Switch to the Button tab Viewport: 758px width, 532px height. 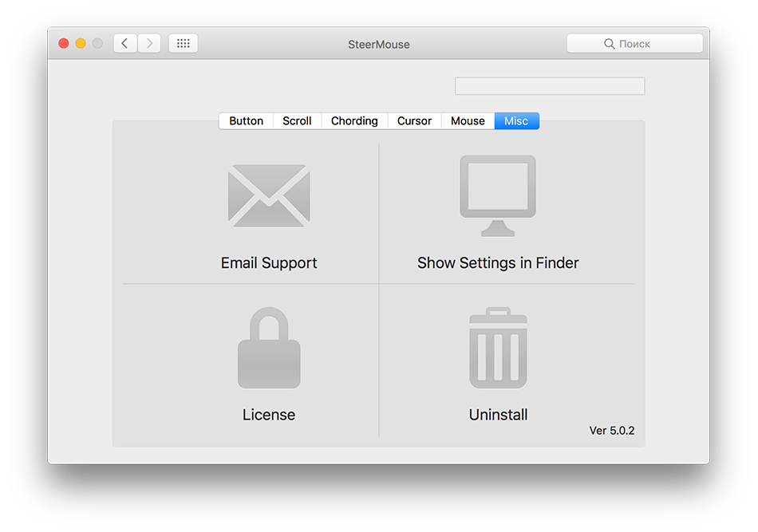pos(246,120)
